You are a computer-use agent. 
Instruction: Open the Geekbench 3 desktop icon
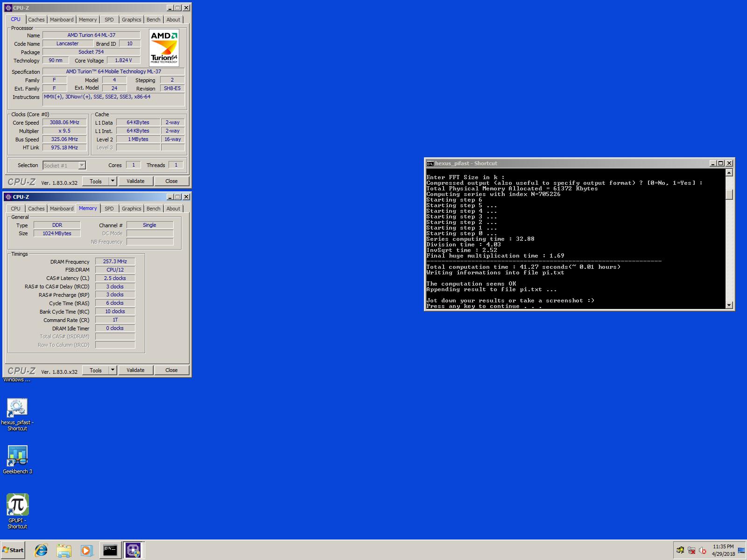(x=17, y=460)
